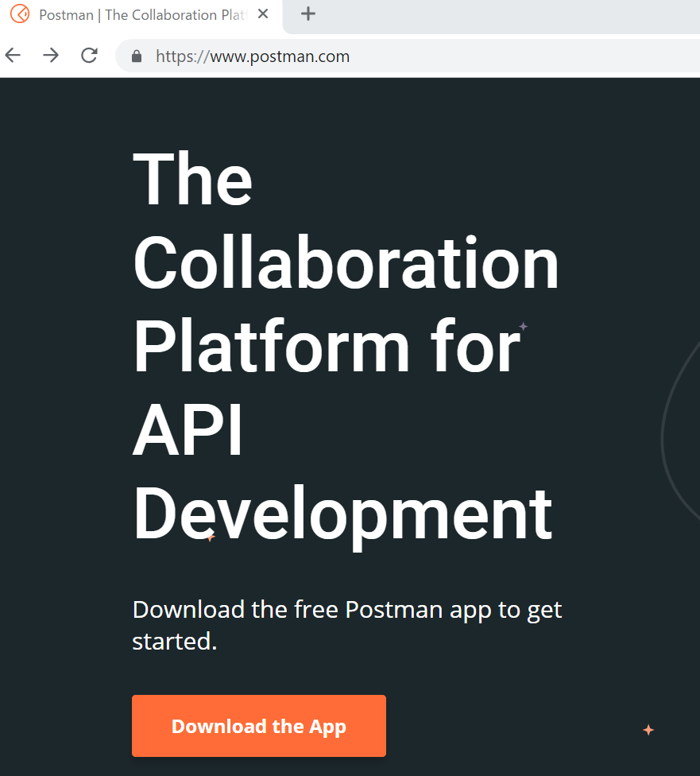The height and width of the screenshot is (776, 700).
Task: Click 'Download the free Postman app' text
Action: pyautogui.click(x=311, y=609)
